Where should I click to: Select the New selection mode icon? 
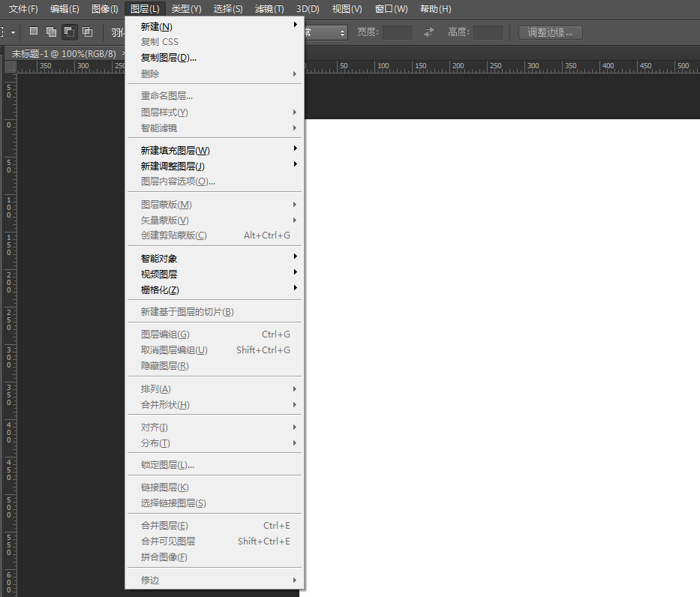click(34, 31)
